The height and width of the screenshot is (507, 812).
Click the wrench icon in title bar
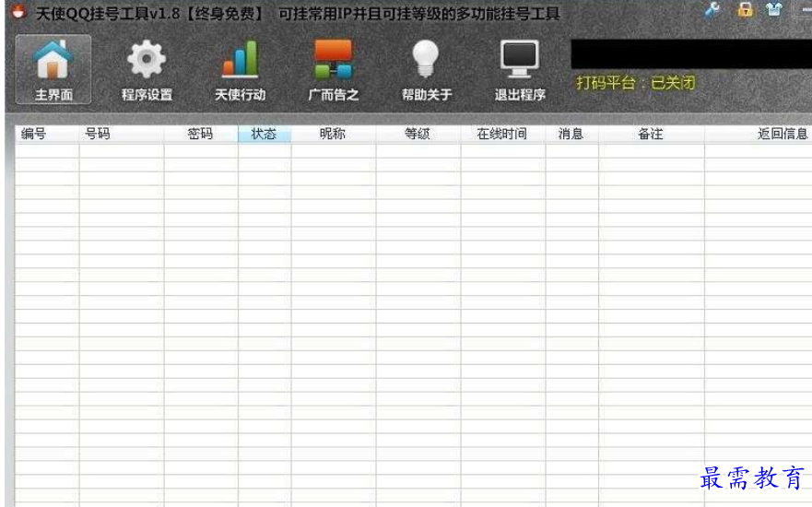[x=713, y=9]
